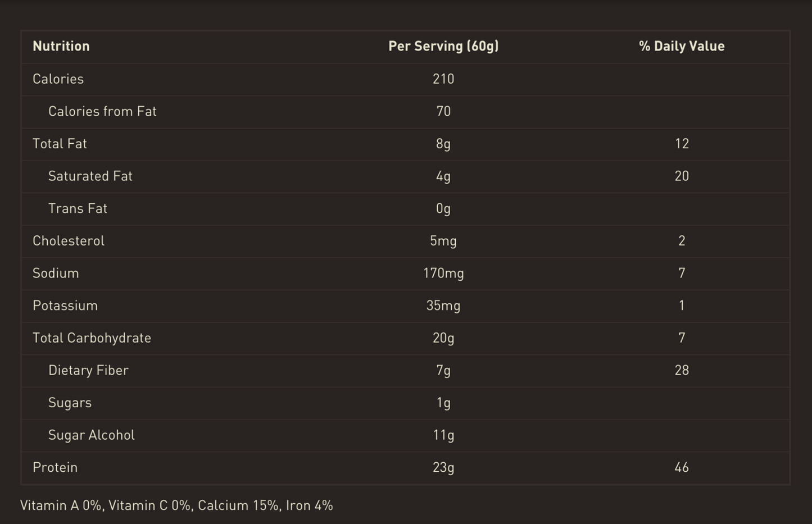
Task: Select the Protein row label
Action: click(x=55, y=467)
